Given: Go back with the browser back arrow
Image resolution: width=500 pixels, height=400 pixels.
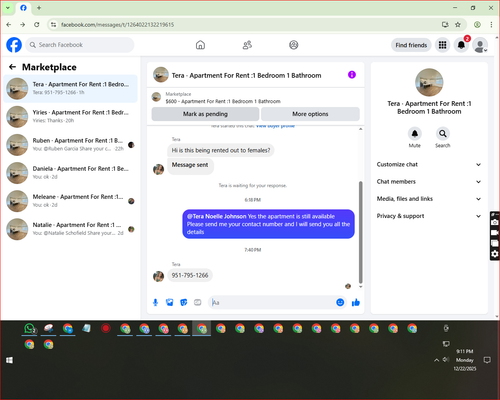Looking at the screenshot, I should pyautogui.click(x=9, y=25).
